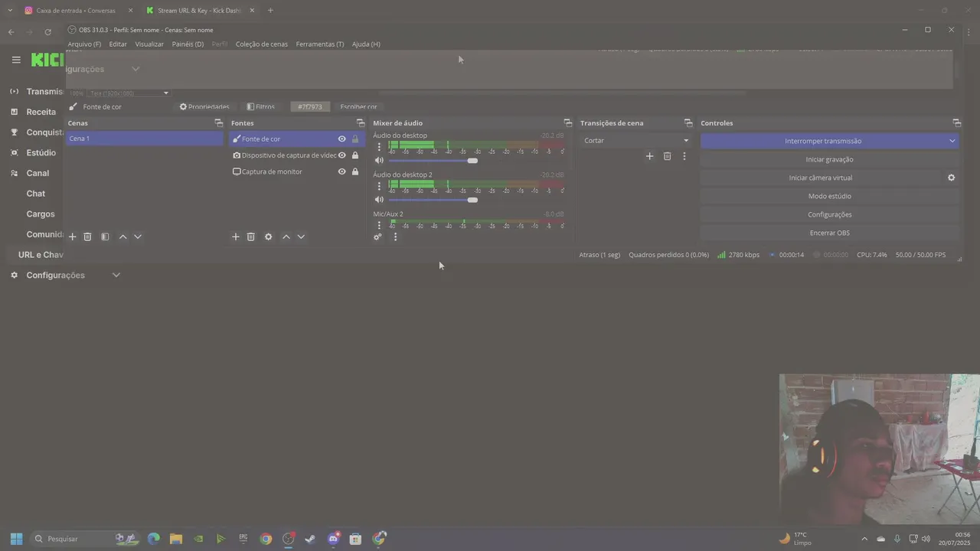Open Coleção de cenas menu
The width and height of the screenshot is (980, 551).
[262, 44]
